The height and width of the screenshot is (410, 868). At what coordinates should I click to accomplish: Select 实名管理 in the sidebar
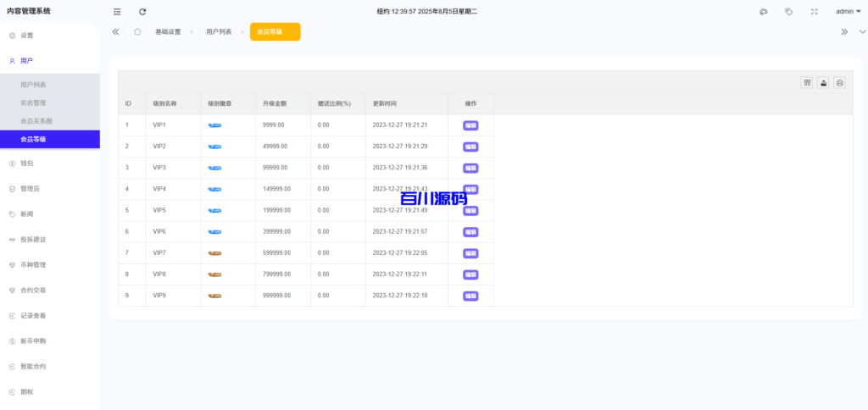33,102
